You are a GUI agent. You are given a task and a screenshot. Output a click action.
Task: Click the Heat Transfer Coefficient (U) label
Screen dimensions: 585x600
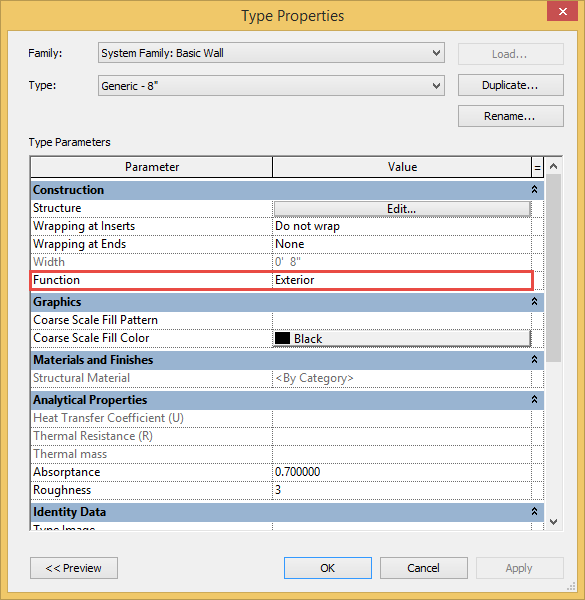coord(108,418)
